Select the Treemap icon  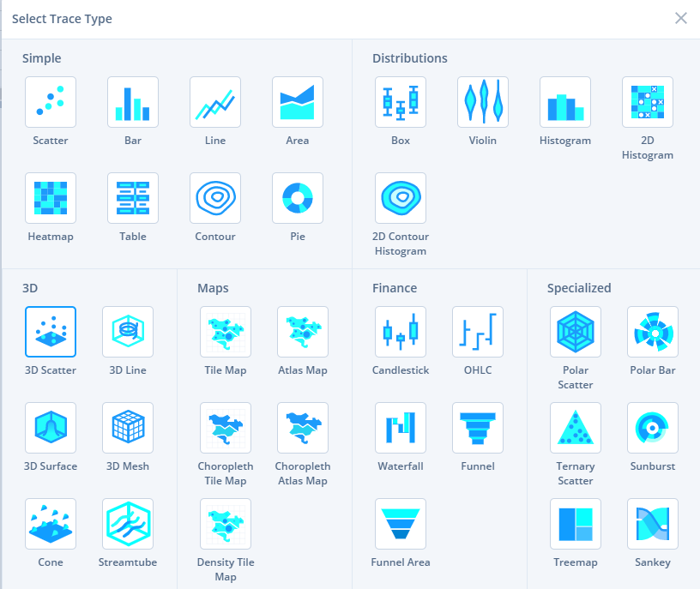point(576,524)
